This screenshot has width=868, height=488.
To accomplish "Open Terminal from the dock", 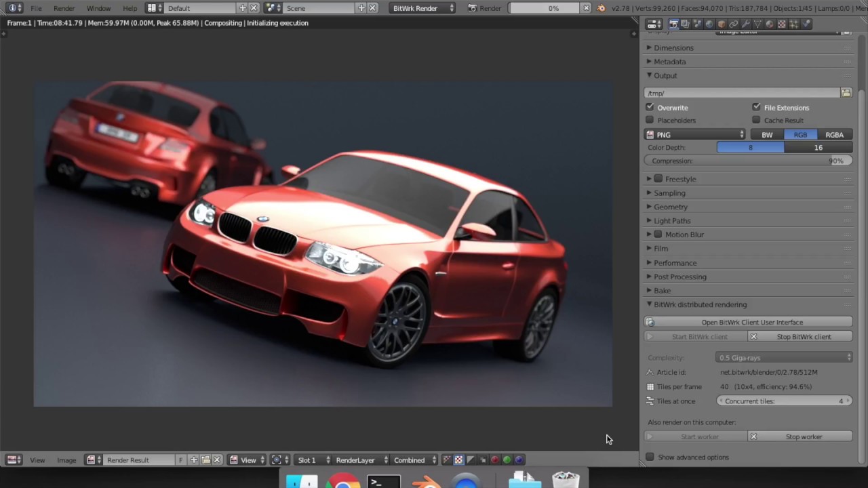I will click(384, 482).
